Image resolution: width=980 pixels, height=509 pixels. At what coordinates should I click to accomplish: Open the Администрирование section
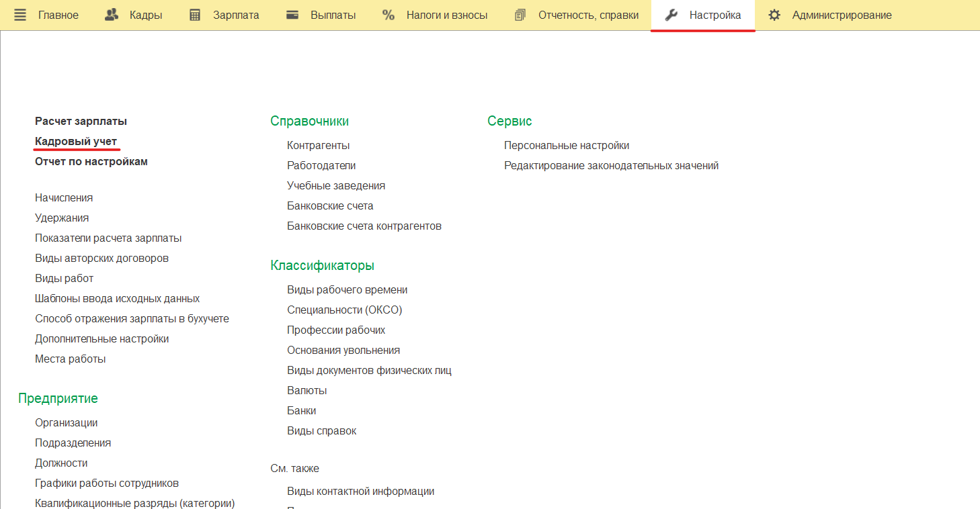pyautogui.click(x=842, y=15)
